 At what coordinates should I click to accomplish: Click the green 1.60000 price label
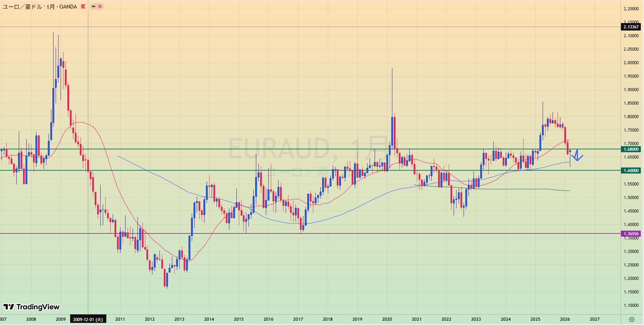(631, 171)
